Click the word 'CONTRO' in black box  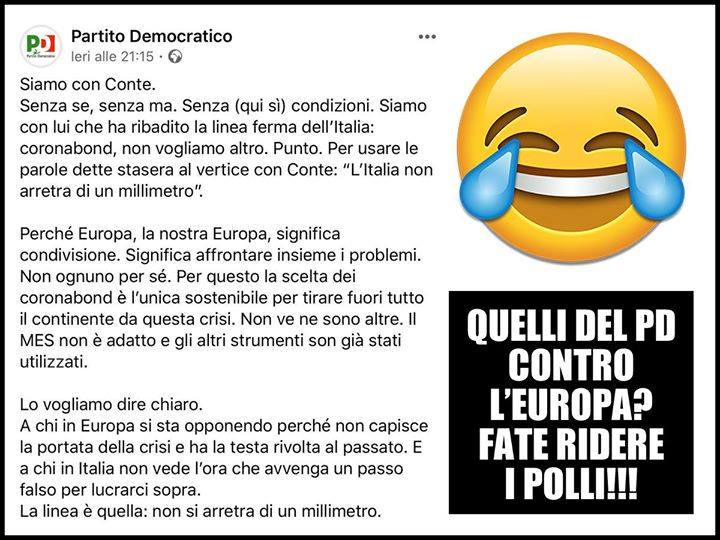(x=572, y=365)
